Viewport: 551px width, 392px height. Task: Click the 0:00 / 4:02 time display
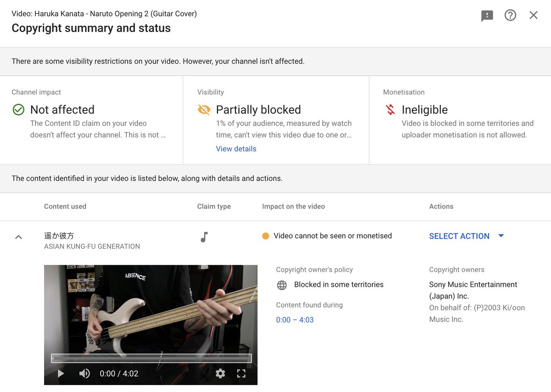[119, 374]
